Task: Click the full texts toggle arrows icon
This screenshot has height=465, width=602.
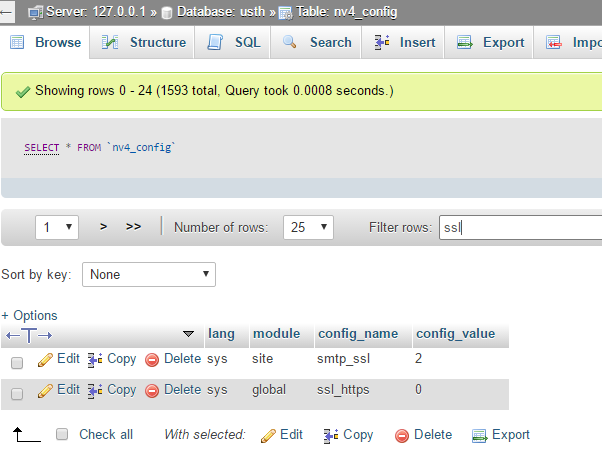Action: coord(29,336)
